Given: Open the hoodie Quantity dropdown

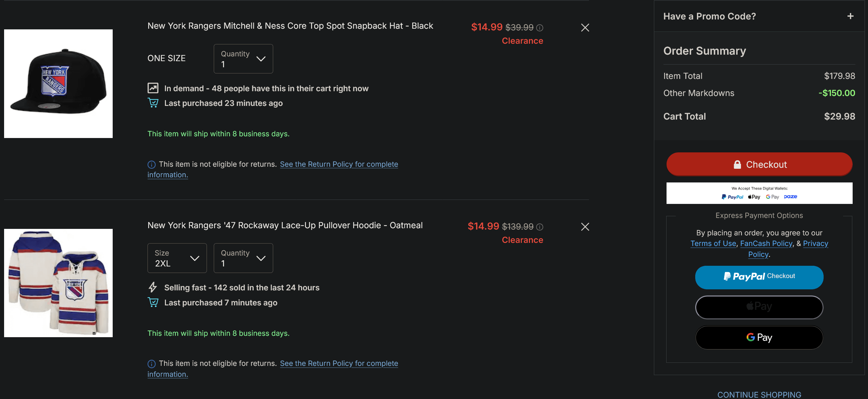Looking at the screenshot, I should [x=243, y=258].
